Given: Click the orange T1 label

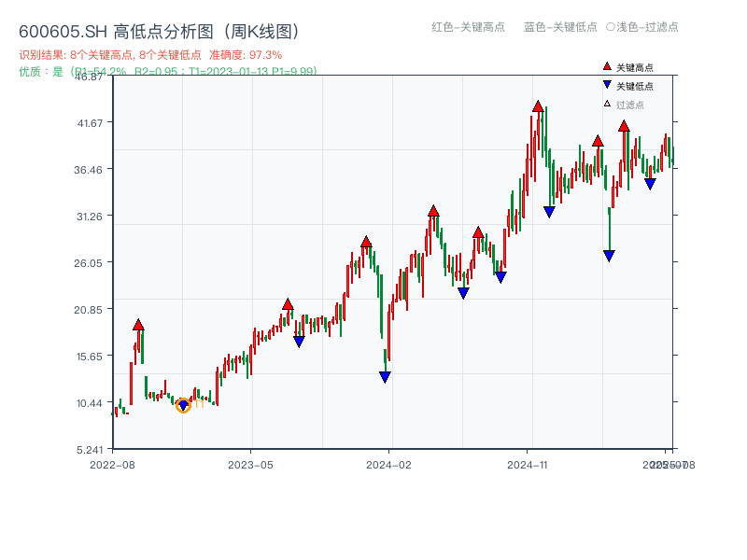Looking at the screenshot, I should click(199, 404).
